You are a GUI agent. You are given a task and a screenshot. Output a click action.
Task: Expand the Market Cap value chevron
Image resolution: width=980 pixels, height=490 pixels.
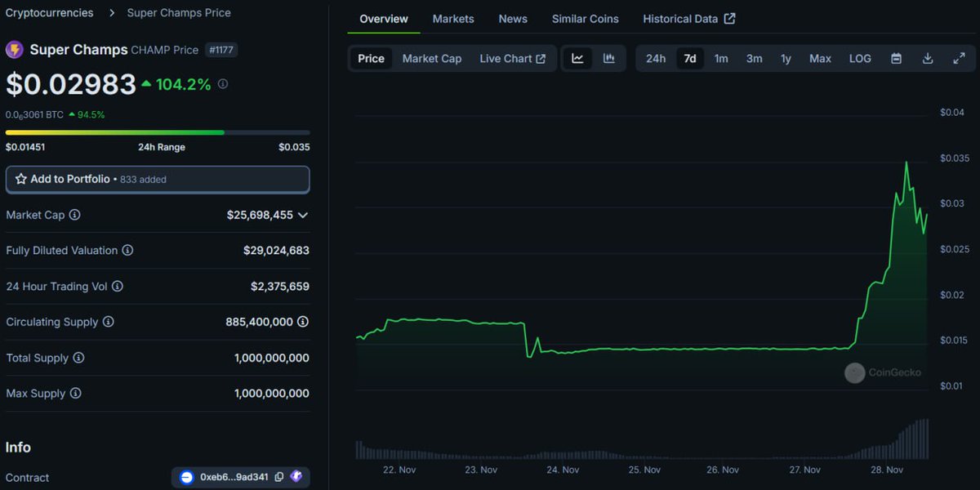click(x=303, y=215)
